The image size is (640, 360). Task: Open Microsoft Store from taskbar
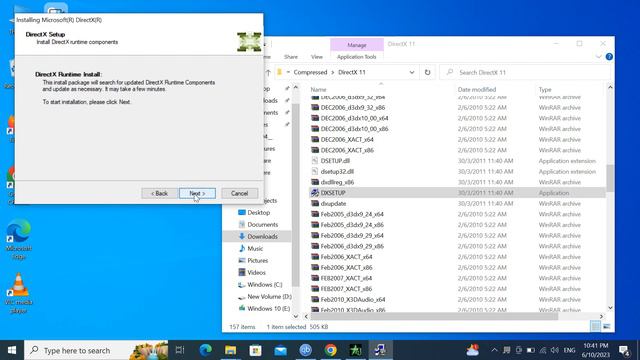point(256,350)
